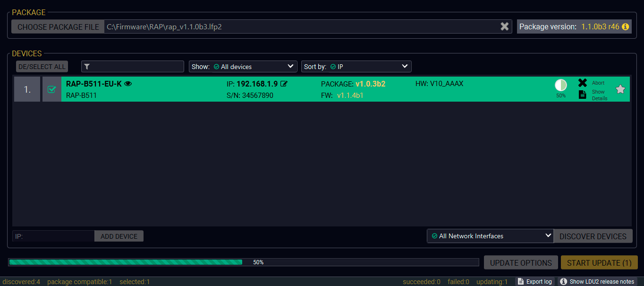Open the Sort by IP dropdown

(x=356, y=67)
